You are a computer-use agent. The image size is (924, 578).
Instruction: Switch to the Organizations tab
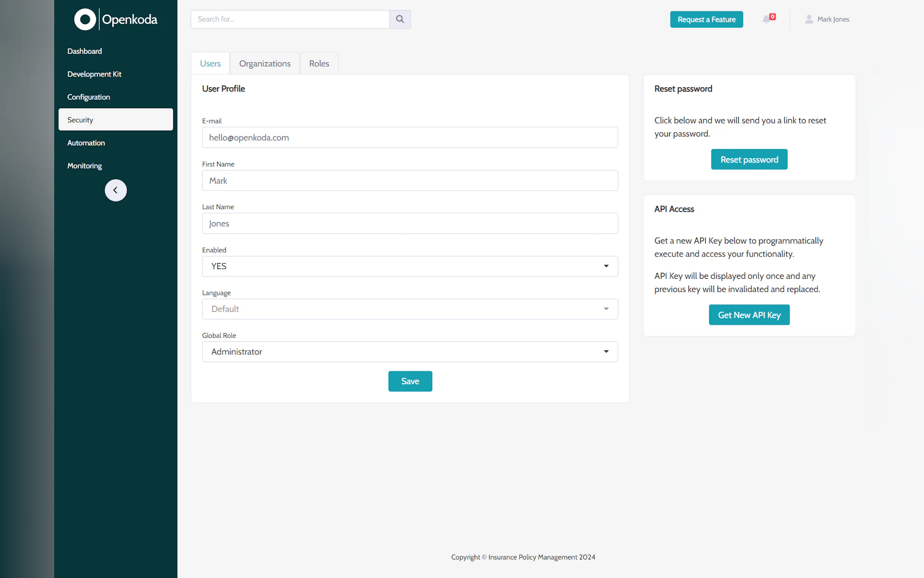pyautogui.click(x=265, y=63)
